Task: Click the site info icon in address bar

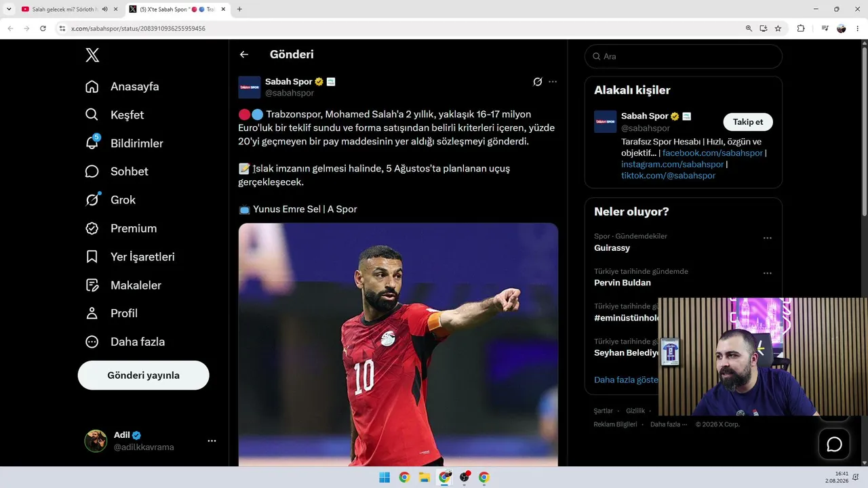Action: (62, 28)
